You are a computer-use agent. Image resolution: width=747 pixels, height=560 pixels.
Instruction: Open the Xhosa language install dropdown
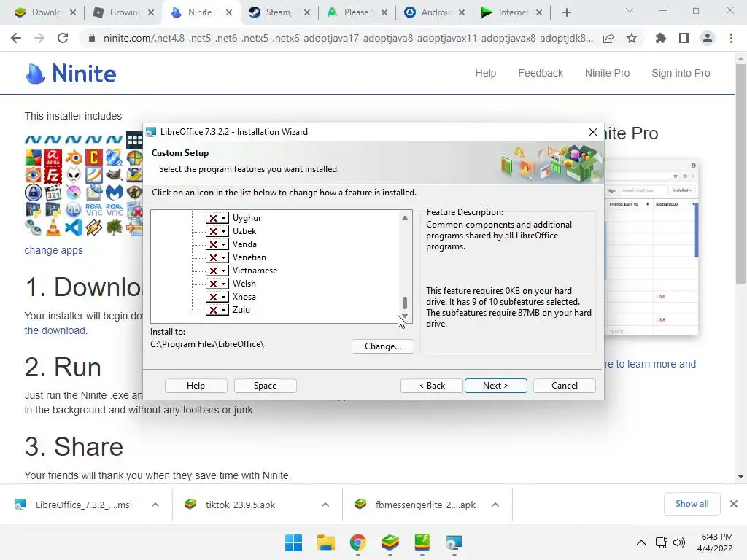[x=217, y=297]
